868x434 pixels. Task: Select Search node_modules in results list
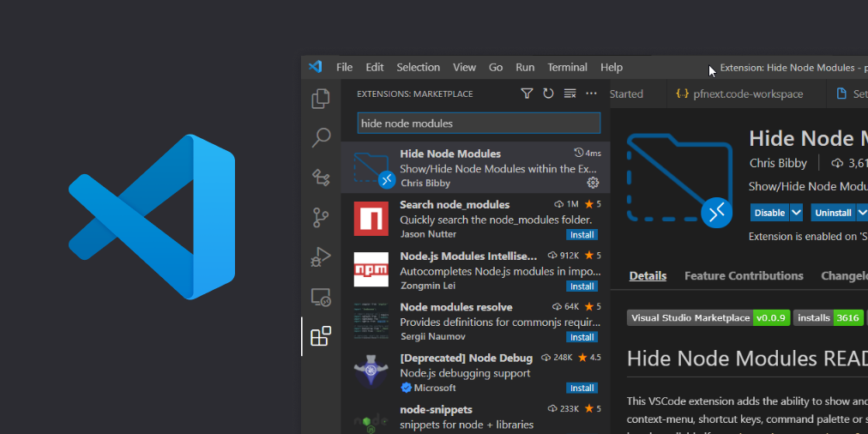tap(475, 219)
